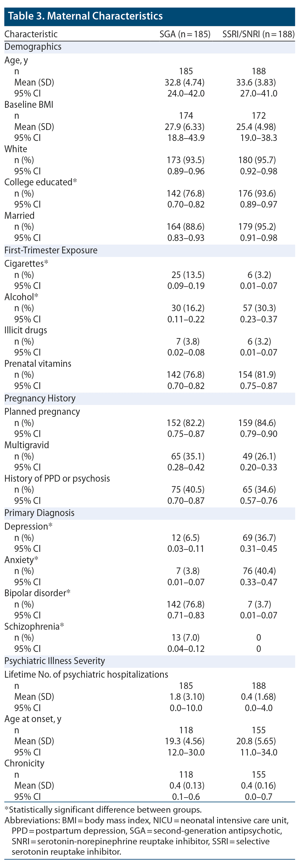Select the SGA (n=185) column header

click(185, 34)
